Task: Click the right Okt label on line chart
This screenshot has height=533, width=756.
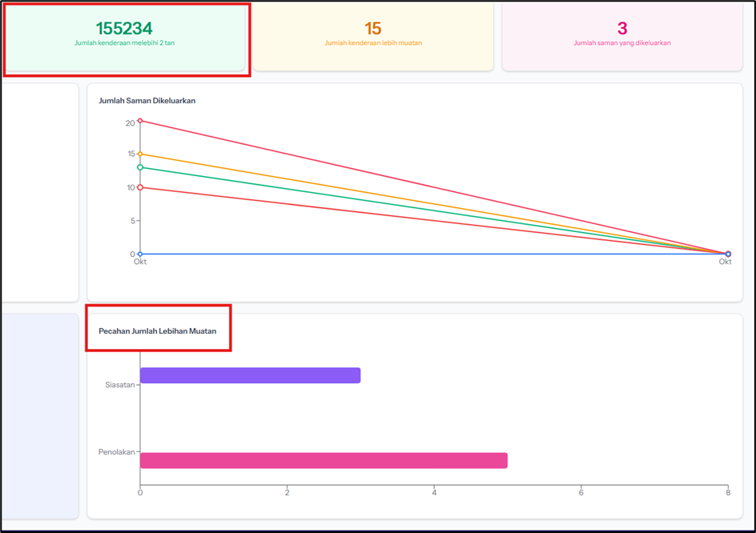Action: pyautogui.click(x=725, y=262)
